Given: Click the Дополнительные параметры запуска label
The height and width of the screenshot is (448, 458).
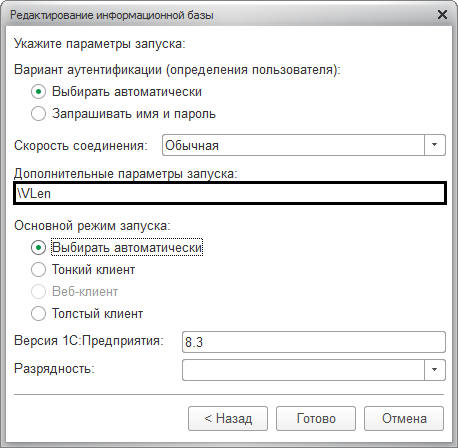Looking at the screenshot, I should click(x=126, y=174).
